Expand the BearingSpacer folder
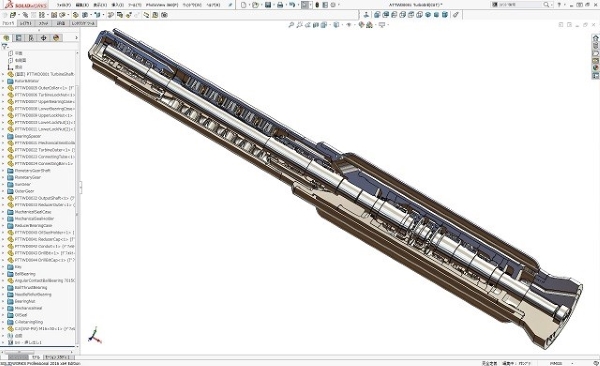This screenshot has height=366, width=600. point(3,136)
